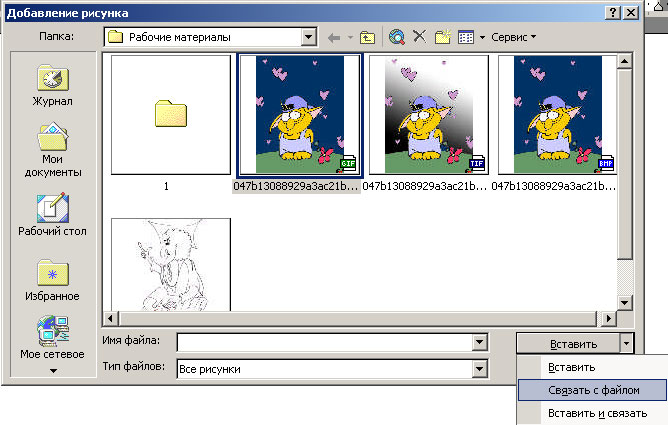668x425 pixels.
Task: Open the views dropdown arrow
Action: pyautogui.click(x=482, y=37)
